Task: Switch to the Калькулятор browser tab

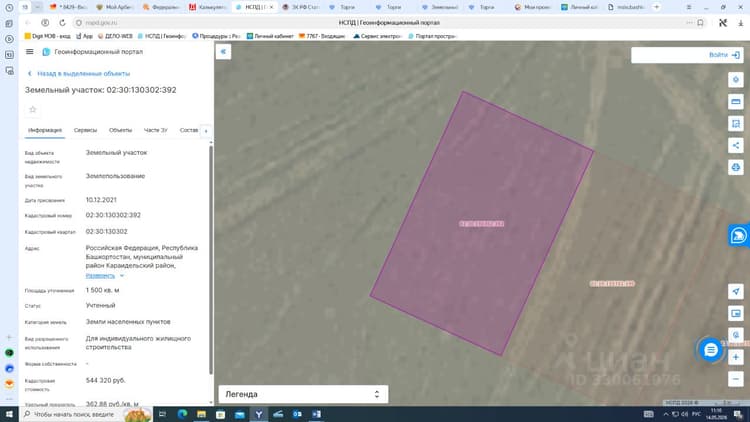Action: [x=208, y=7]
